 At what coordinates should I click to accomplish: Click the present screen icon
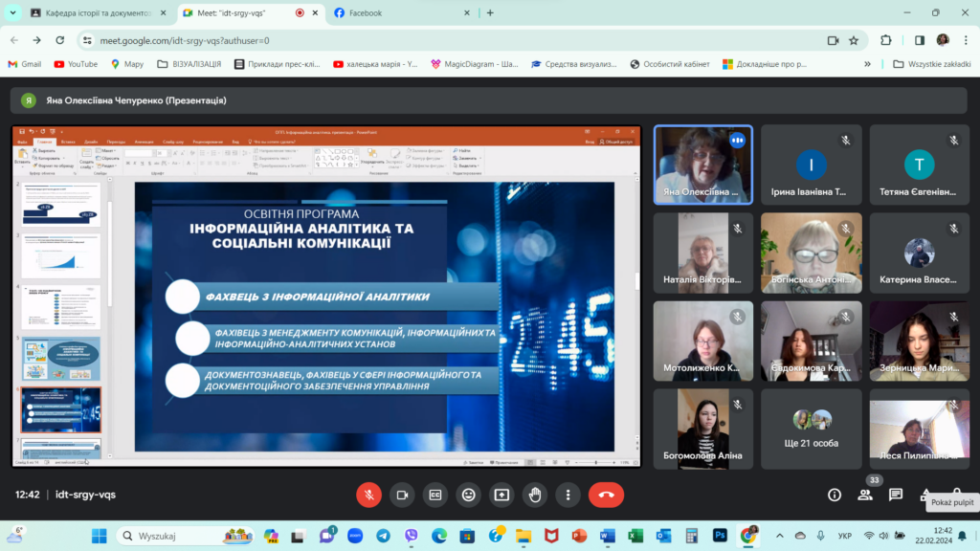(x=501, y=495)
